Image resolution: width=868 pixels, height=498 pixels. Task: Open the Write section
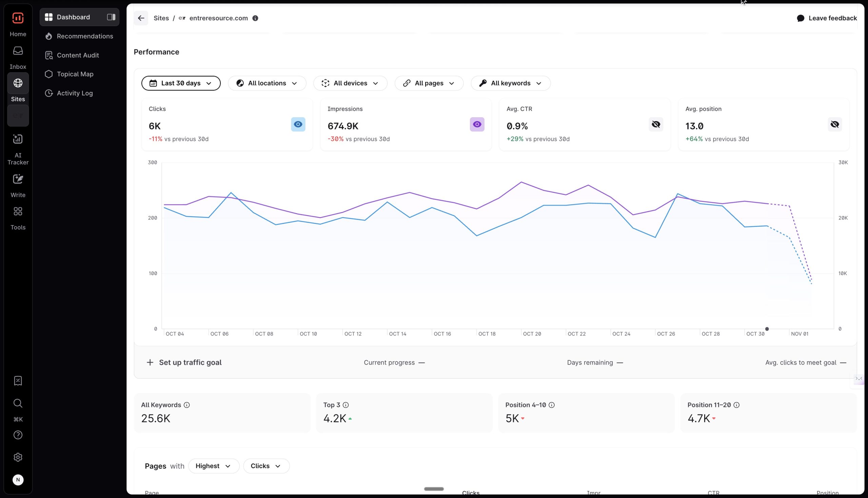pos(18,185)
